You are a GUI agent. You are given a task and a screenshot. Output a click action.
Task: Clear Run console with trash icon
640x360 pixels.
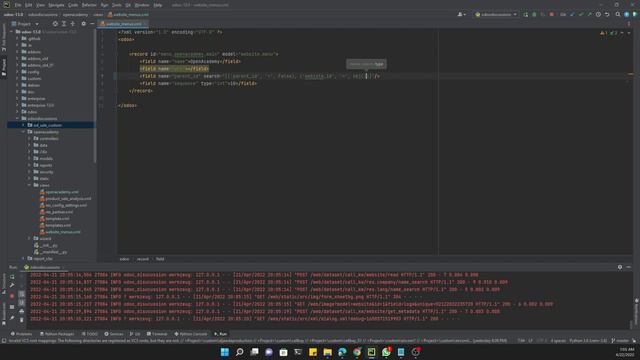click(22, 320)
